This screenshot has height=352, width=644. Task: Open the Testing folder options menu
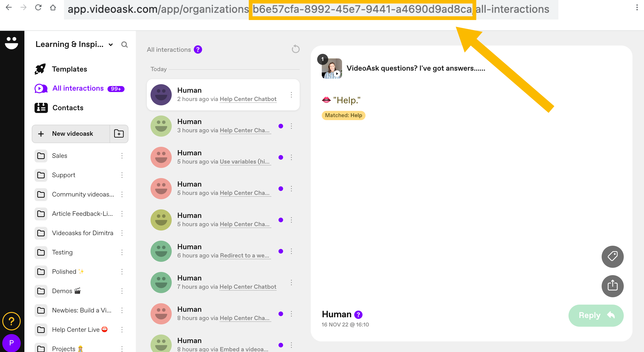(x=122, y=252)
